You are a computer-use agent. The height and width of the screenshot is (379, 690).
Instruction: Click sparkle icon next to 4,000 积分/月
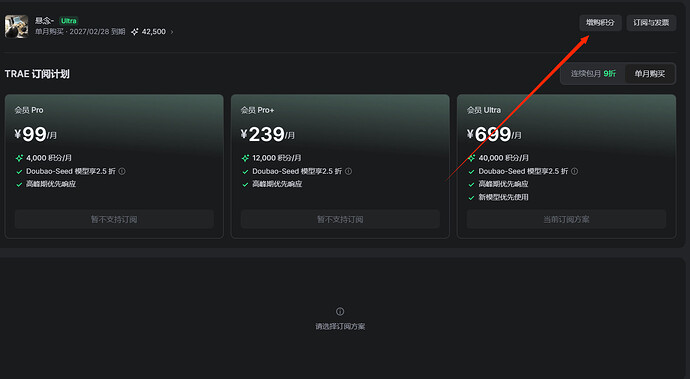click(x=19, y=158)
